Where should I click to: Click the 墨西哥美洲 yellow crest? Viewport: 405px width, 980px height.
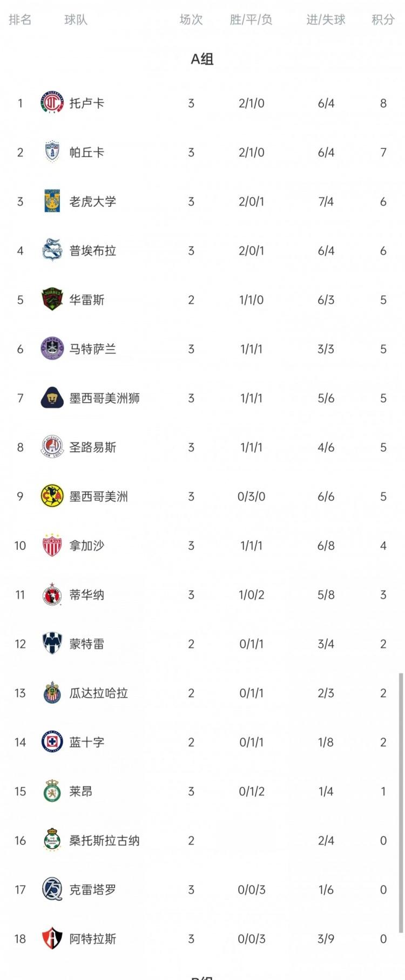(52, 496)
